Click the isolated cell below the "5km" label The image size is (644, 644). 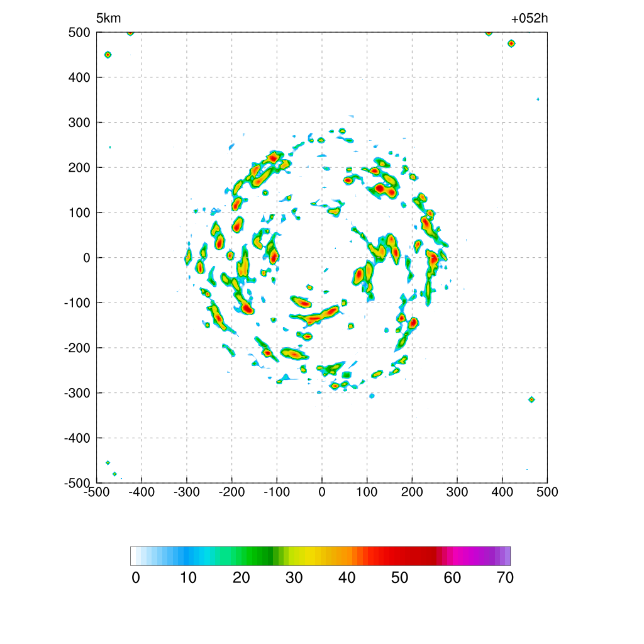click(108, 55)
